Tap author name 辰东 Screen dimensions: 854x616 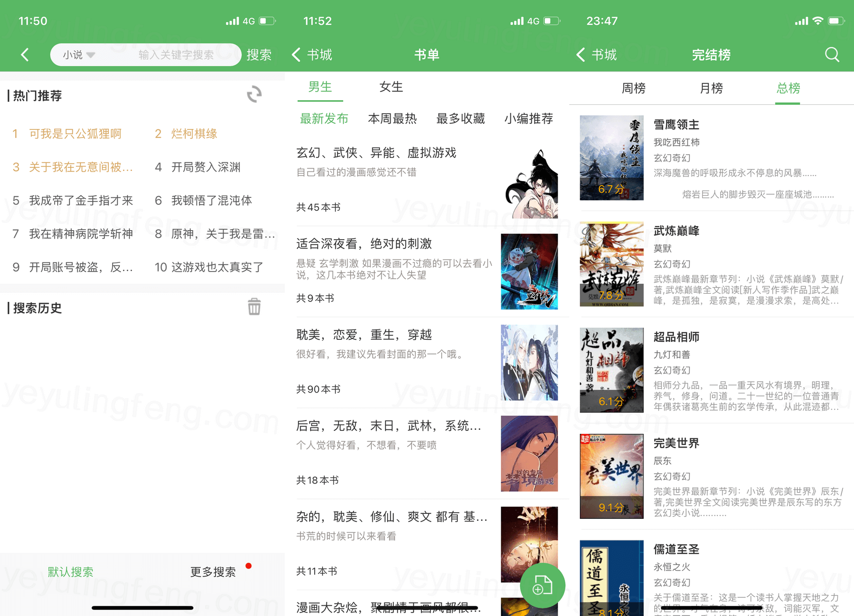[x=663, y=461]
